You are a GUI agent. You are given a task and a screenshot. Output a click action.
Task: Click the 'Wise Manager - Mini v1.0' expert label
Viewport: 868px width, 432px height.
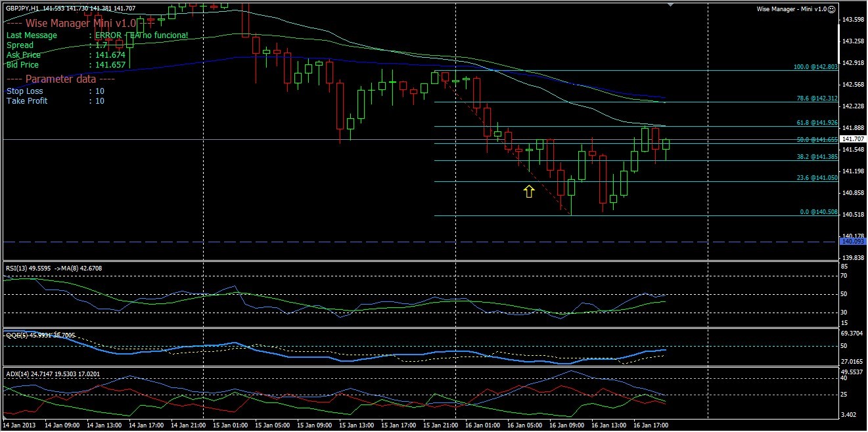click(x=791, y=9)
